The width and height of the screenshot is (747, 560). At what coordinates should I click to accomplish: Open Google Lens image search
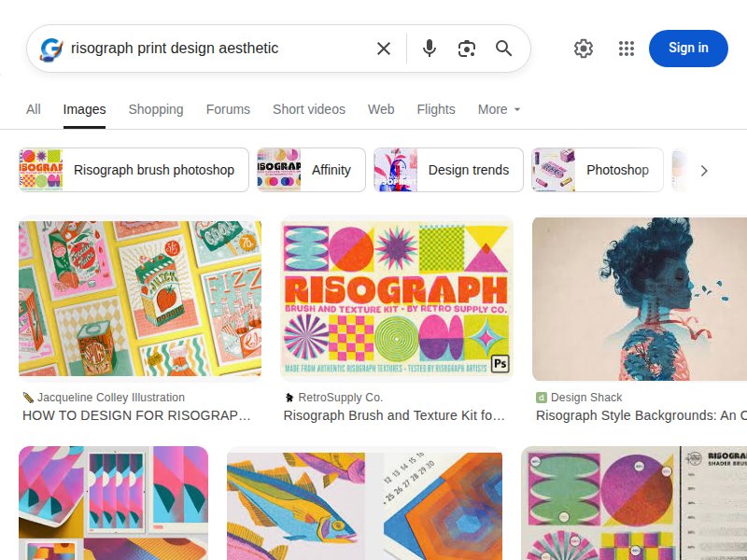467,49
